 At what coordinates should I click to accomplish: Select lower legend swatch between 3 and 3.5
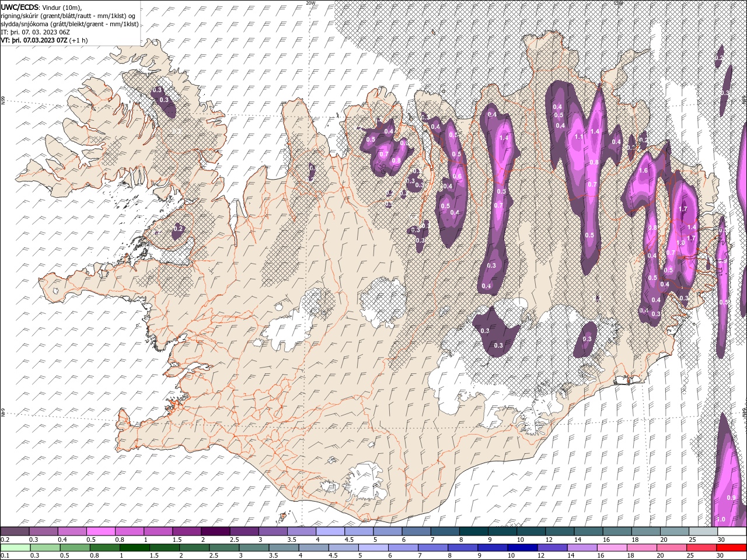[x=253, y=547]
